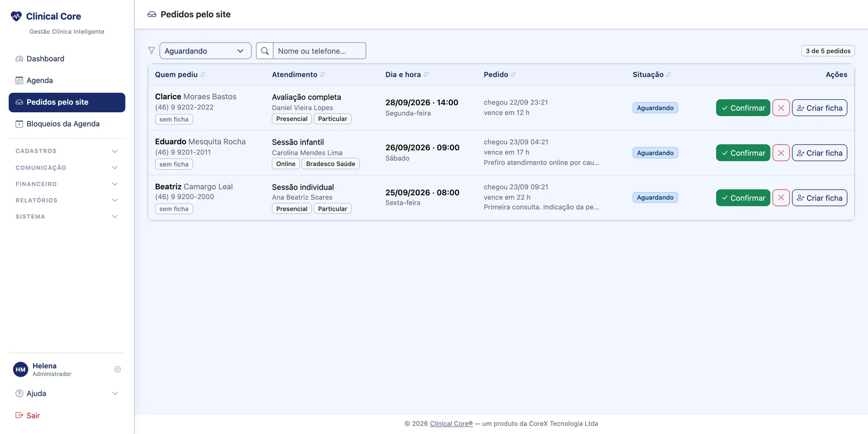Click the cloud icon beside page title

coord(152,14)
